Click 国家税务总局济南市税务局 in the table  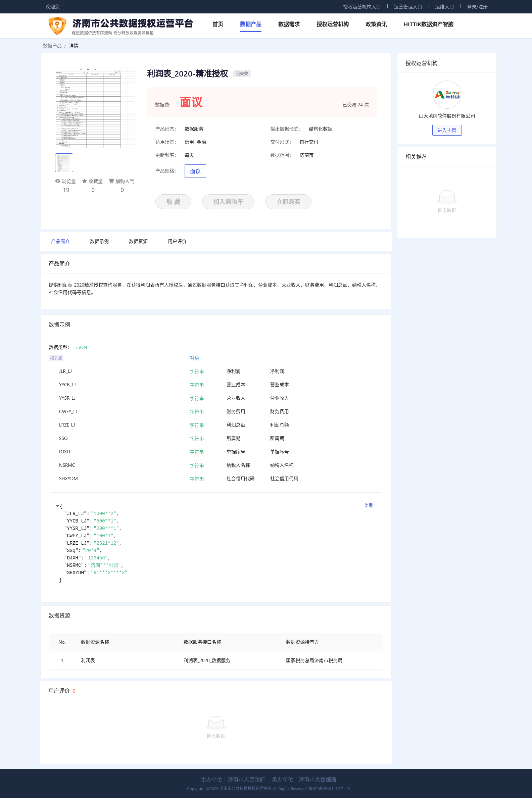click(x=314, y=660)
